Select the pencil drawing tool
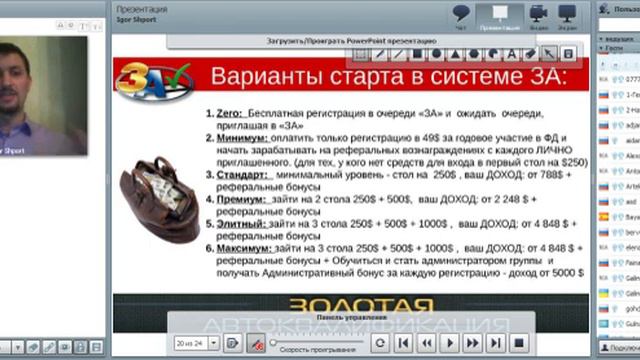Screen dimensions: 640x360 (380, 54)
